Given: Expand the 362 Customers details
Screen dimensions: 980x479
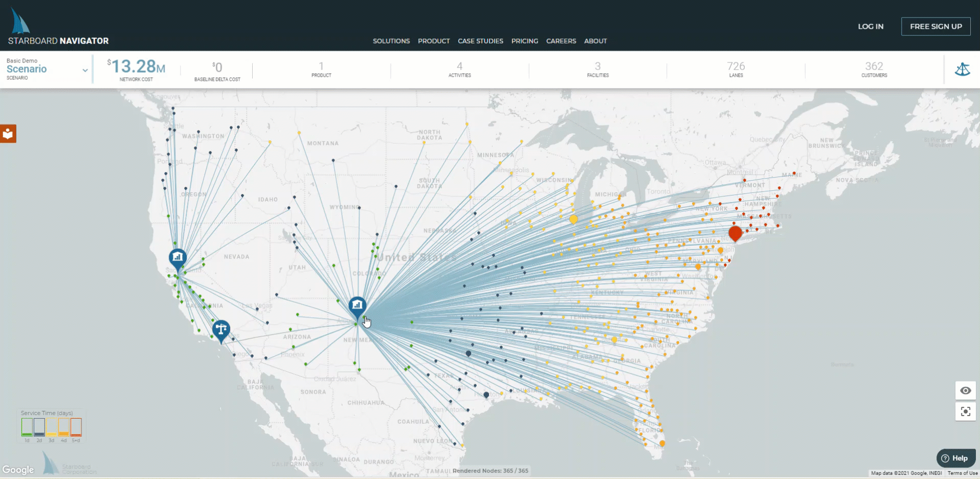Looking at the screenshot, I should (874, 69).
